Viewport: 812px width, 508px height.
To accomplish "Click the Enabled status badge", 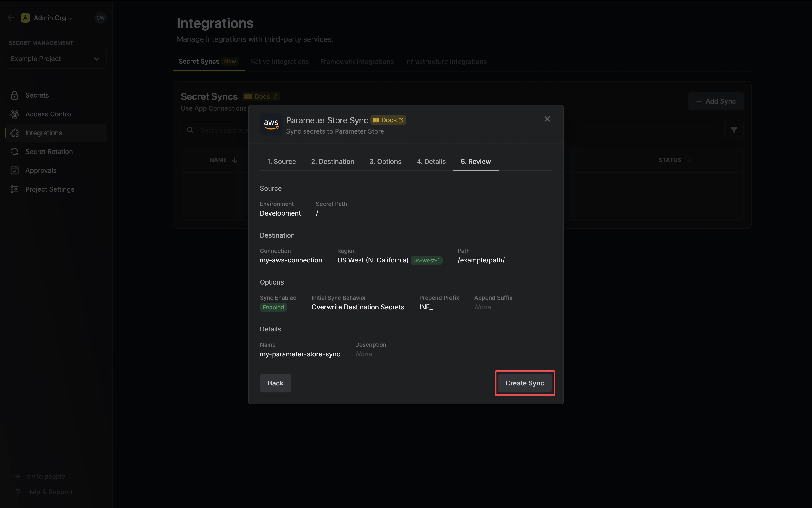I will [x=273, y=308].
